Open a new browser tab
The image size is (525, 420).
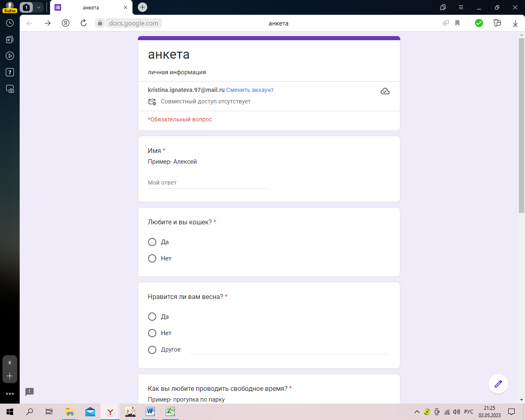[x=142, y=7]
